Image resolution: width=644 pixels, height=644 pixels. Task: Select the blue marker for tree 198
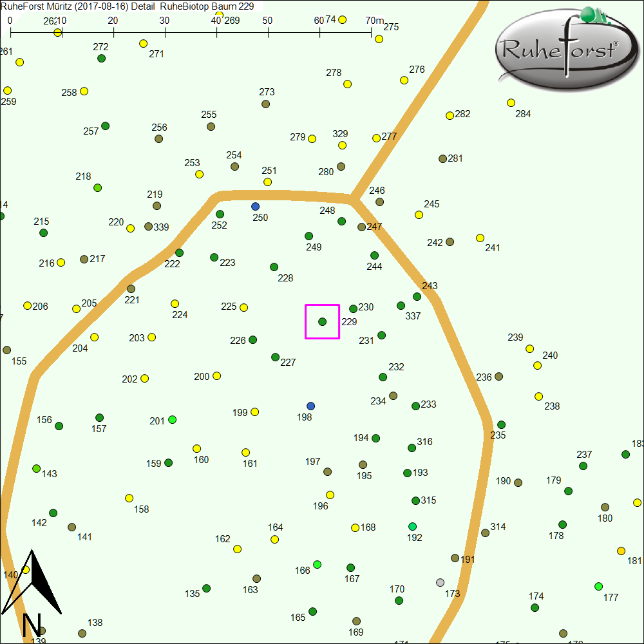[x=311, y=406]
